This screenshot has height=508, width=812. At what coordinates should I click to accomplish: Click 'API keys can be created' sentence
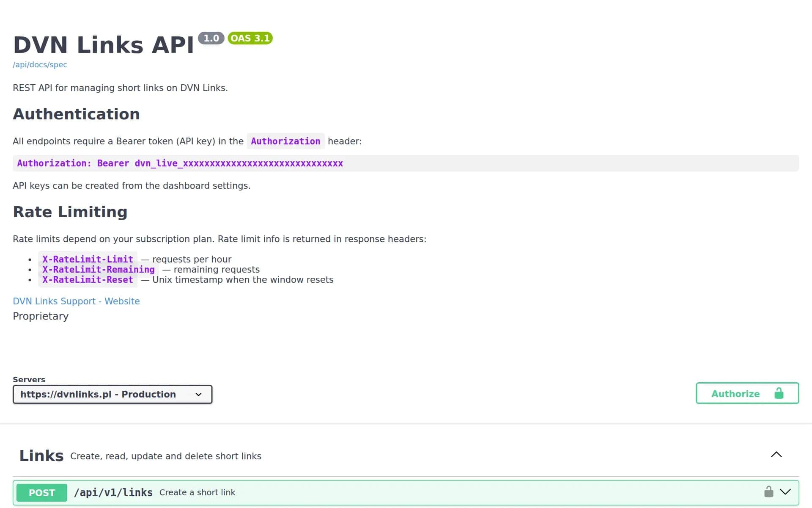click(132, 185)
